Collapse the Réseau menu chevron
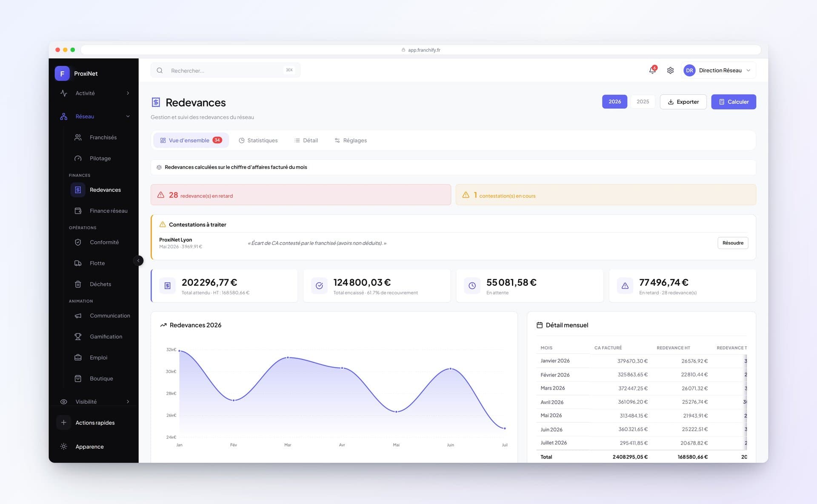 (128, 116)
